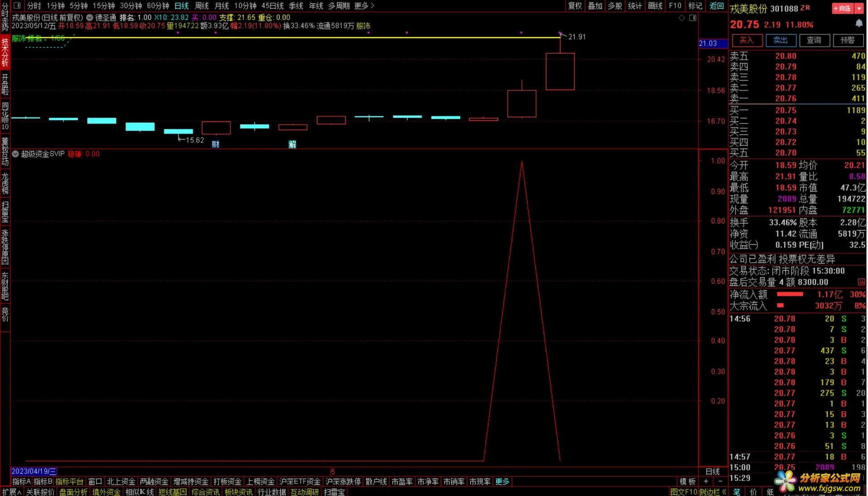The image size is (868, 496).
Task: Select the 月线 monthly chart tab
Action: [222, 6]
